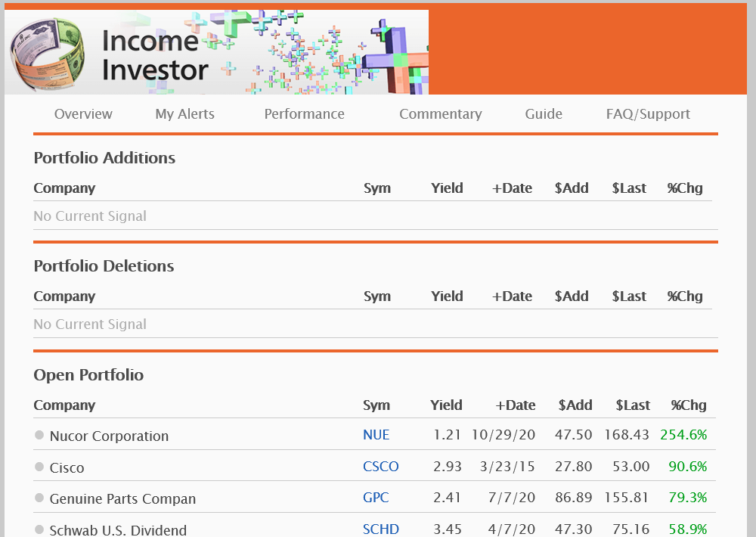The height and width of the screenshot is (537, 756).
Task: Click the 47.30 add price
Action: [573, 529]
